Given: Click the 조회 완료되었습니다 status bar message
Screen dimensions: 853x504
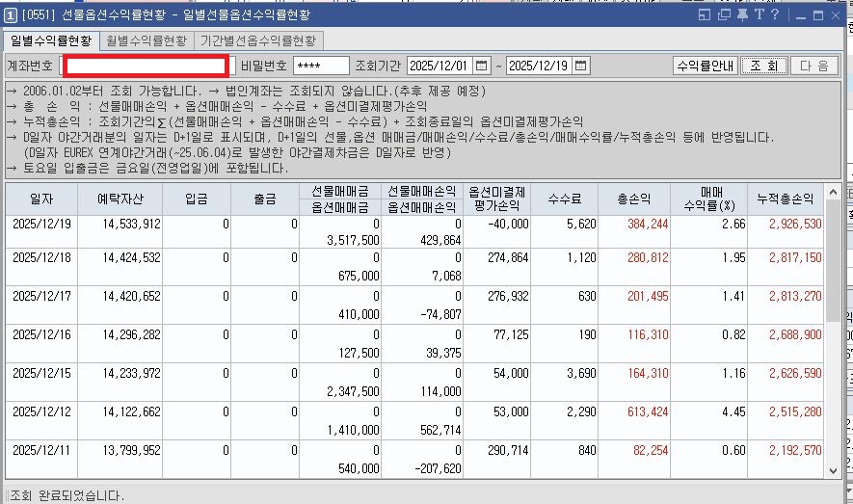Looking at the screenshot, I should (x=67, y=496).
